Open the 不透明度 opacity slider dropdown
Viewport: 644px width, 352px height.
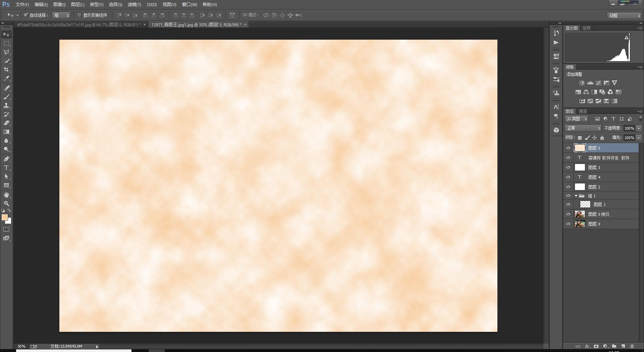coord(639,128)
